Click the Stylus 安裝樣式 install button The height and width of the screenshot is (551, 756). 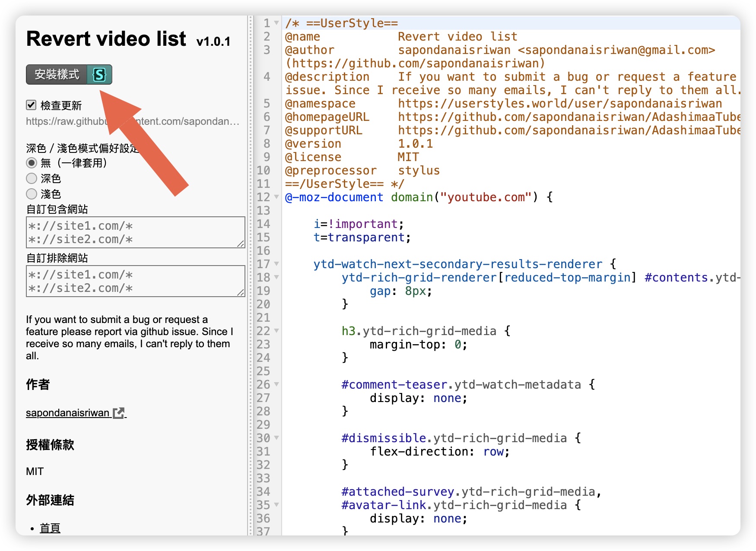(x=69, y=75)
